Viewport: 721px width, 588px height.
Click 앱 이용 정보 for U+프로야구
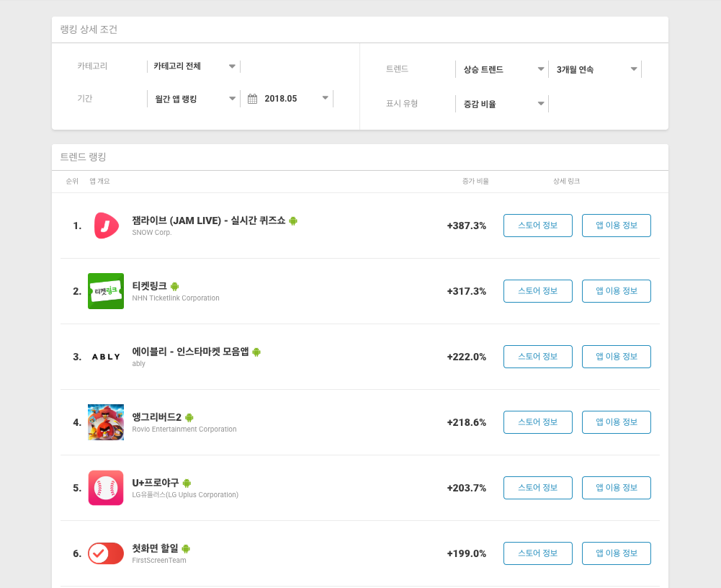tap(617, 488)
